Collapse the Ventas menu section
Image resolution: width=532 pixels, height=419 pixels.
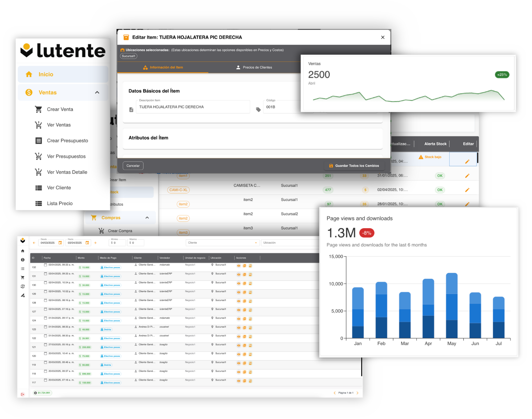[97, 92]
